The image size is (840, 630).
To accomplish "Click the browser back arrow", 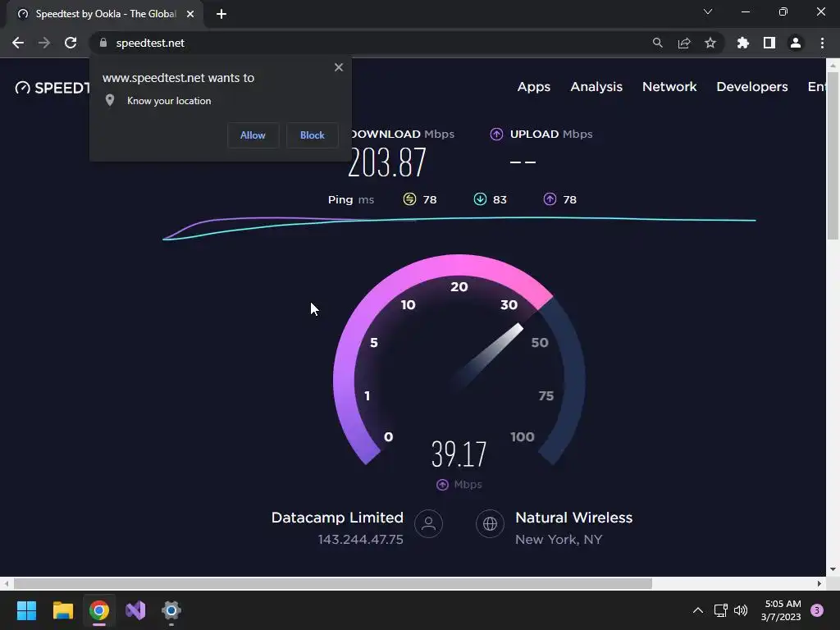I will (x=18, y=43).
